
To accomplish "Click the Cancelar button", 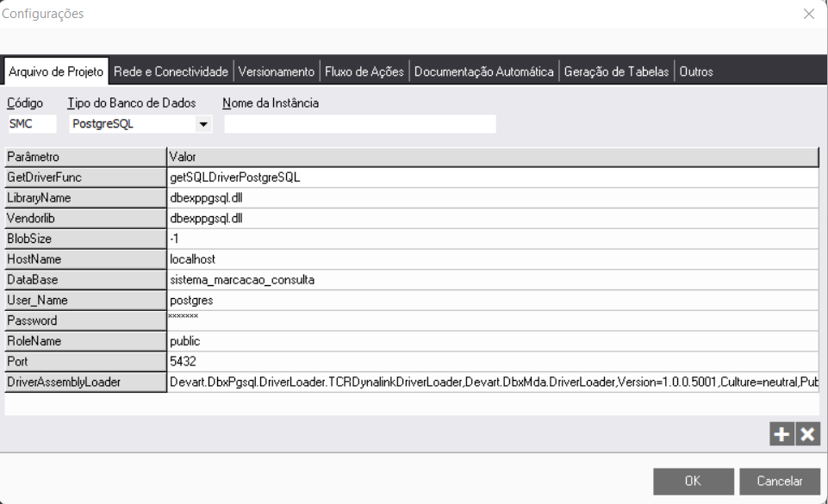I will point(780,482).
